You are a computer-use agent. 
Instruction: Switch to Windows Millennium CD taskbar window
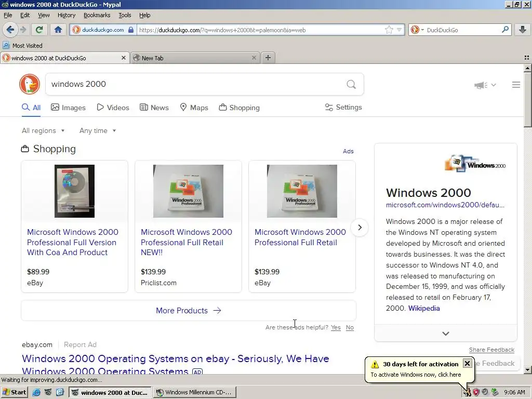point(194,392)
